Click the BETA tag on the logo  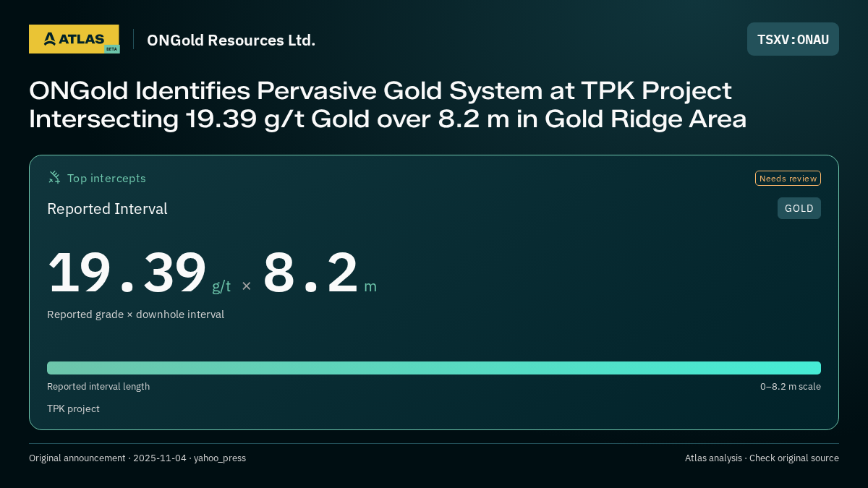click(x=111, y=49)
